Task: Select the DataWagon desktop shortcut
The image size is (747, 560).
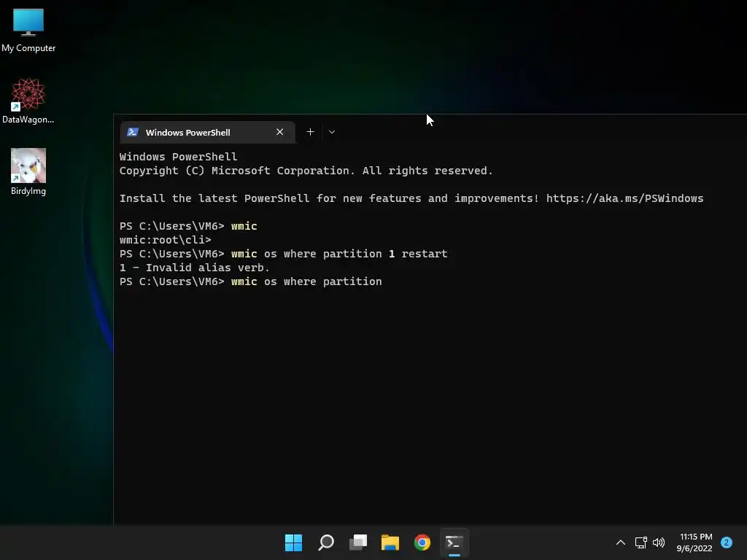Action: pyautogui.click(x=28, y=101)
